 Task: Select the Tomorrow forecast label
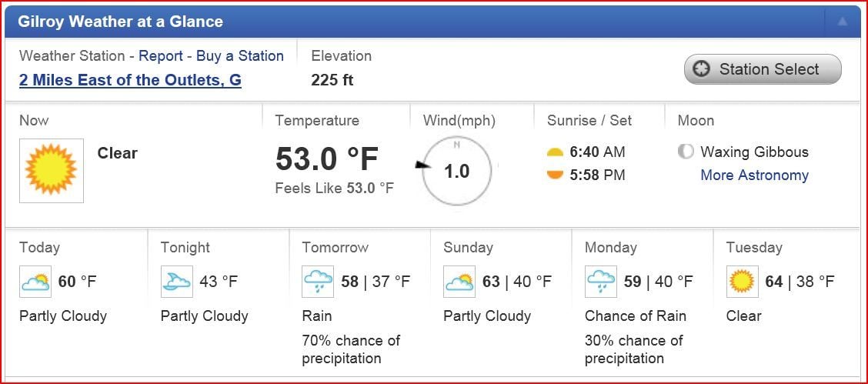coord(335,247)
